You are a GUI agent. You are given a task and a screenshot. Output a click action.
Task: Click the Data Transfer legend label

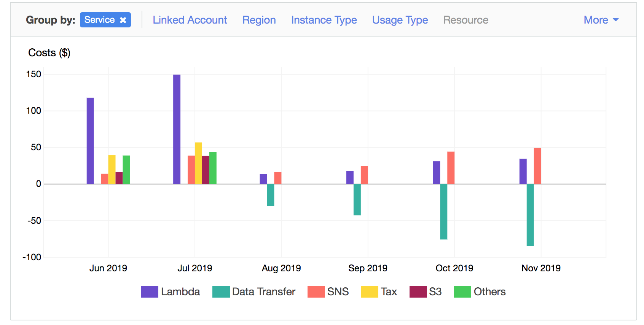[263, 292]
